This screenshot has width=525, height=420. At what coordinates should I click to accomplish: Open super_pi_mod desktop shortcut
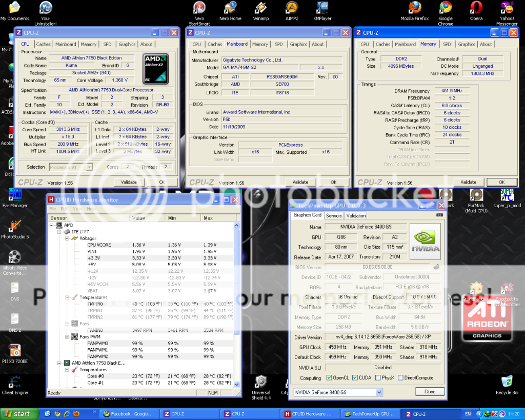507,198
